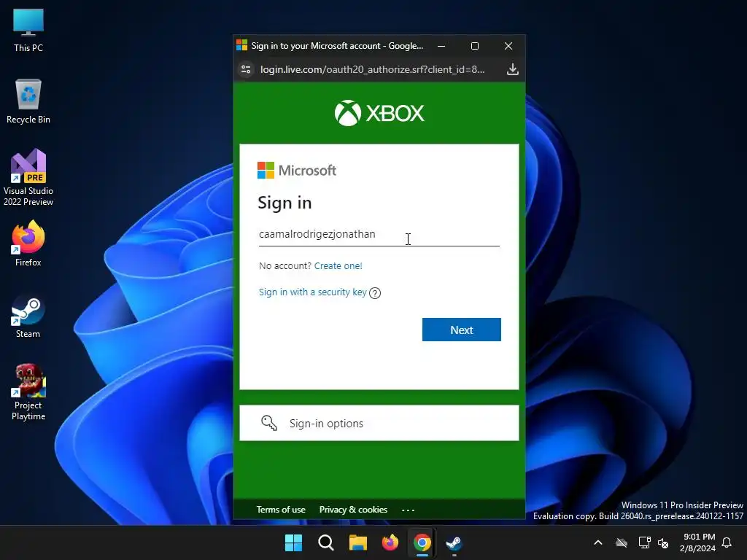Click the login.live.com address bar
Image resolution: width=747 pixels, height=560 pixels.
[372, 69]
